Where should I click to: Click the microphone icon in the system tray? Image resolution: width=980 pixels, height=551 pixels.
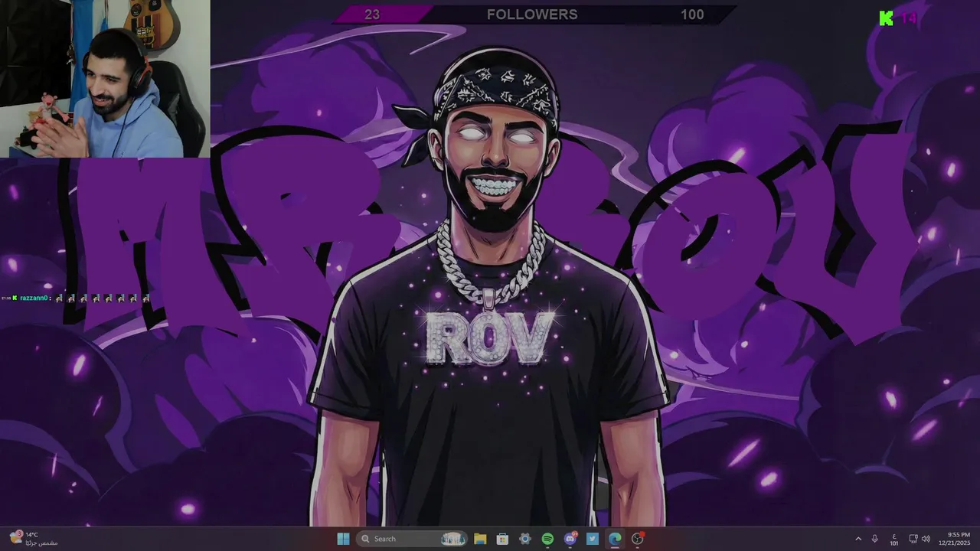coord(875,539)
